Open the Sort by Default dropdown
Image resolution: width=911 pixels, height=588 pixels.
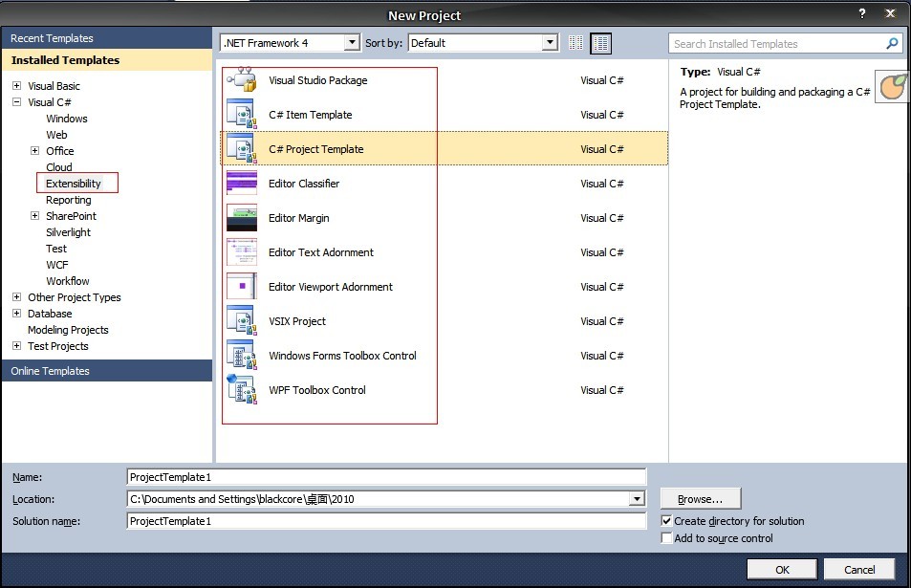[x=550, y=43]
